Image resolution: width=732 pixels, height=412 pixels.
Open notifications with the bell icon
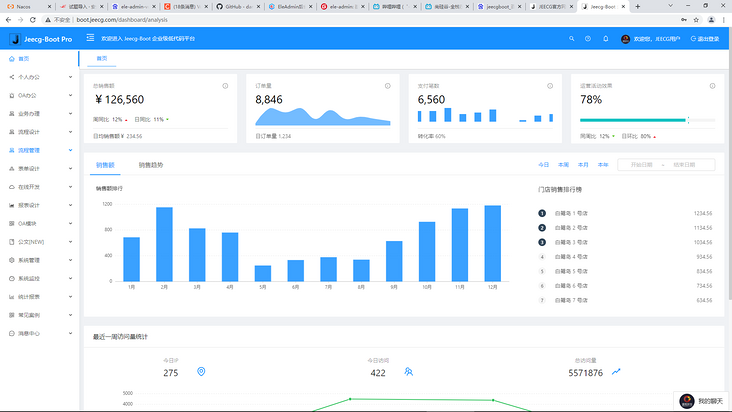tap(606, 39)
